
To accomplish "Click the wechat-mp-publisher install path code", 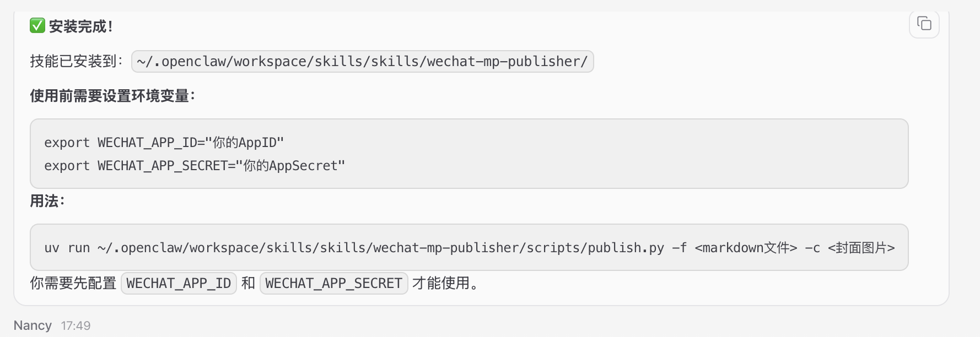I will click(x=362, y=61).
